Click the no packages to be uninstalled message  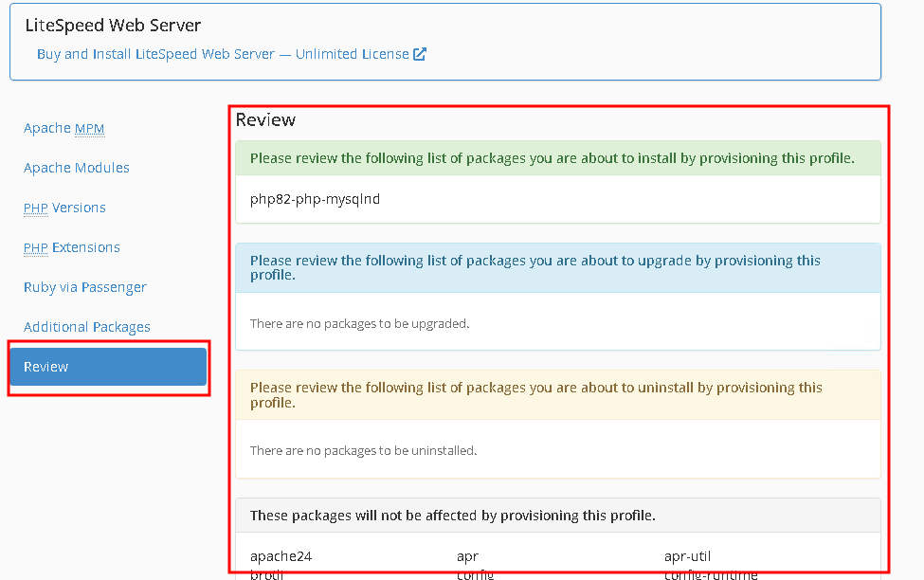[x=363, y=450]
